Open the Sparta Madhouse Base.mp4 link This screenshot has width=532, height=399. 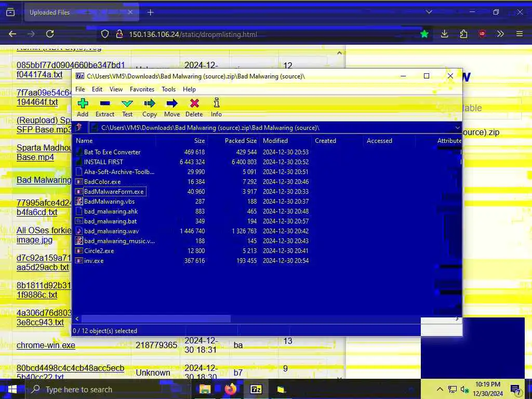pos(44,152)
